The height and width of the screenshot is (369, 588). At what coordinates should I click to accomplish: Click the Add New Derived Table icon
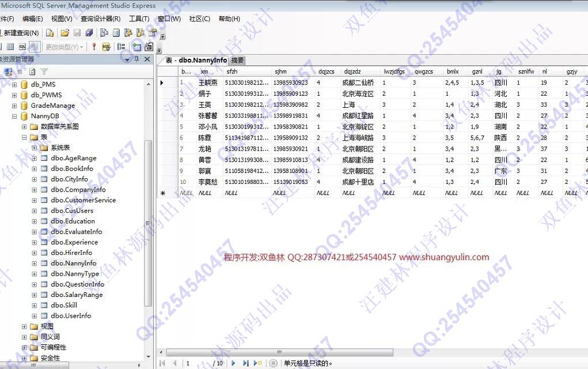(x=149, y=47)
